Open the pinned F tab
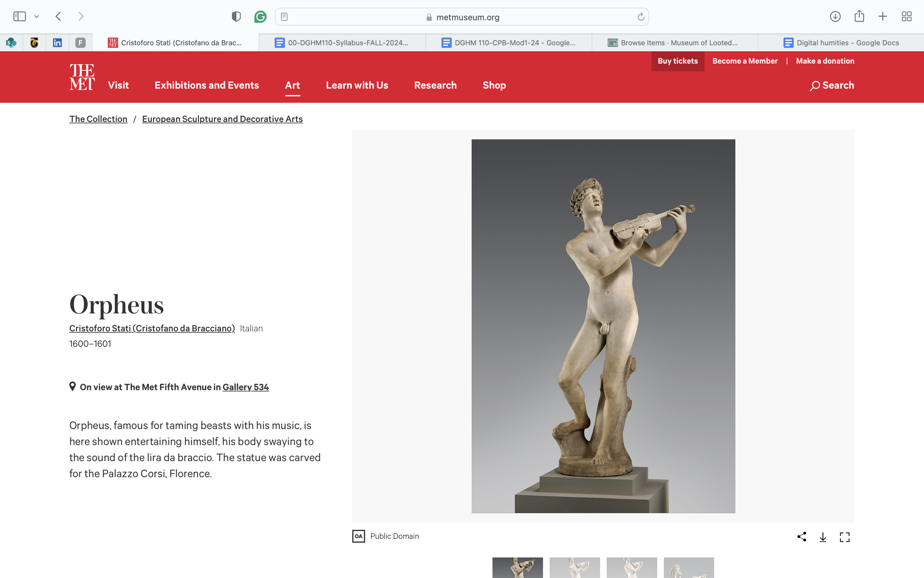This screenshot has height=578, width=924. pos(80,42)
